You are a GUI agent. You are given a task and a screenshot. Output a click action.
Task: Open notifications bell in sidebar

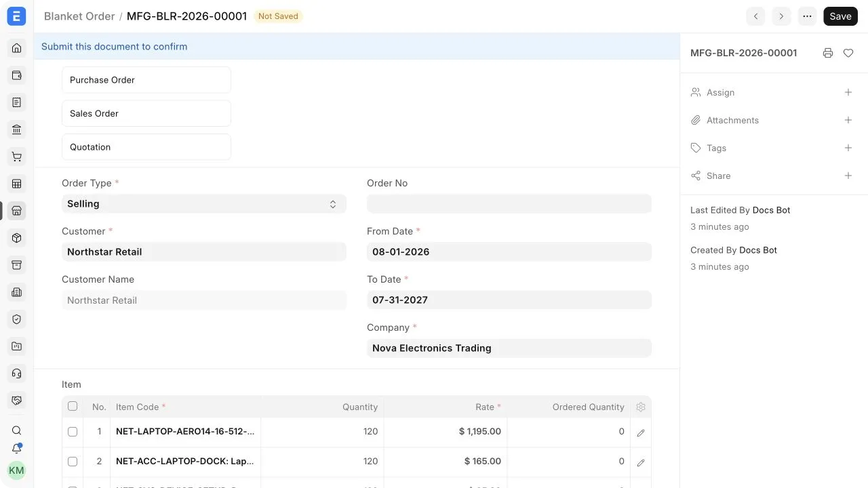pyautogui.click(x=17, y=449)
